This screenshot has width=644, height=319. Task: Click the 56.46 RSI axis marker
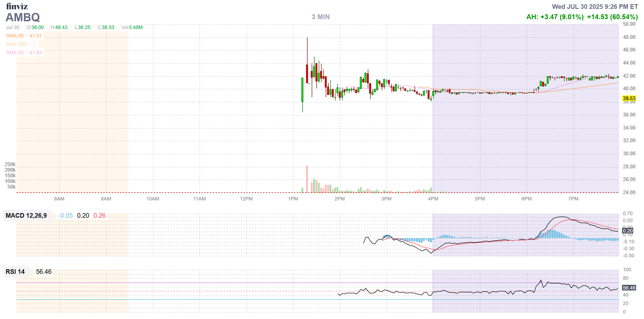tap(629, 288)
